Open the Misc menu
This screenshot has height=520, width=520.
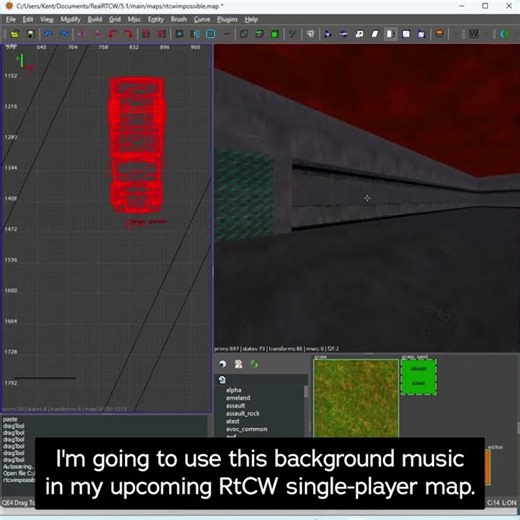[134, 19]
